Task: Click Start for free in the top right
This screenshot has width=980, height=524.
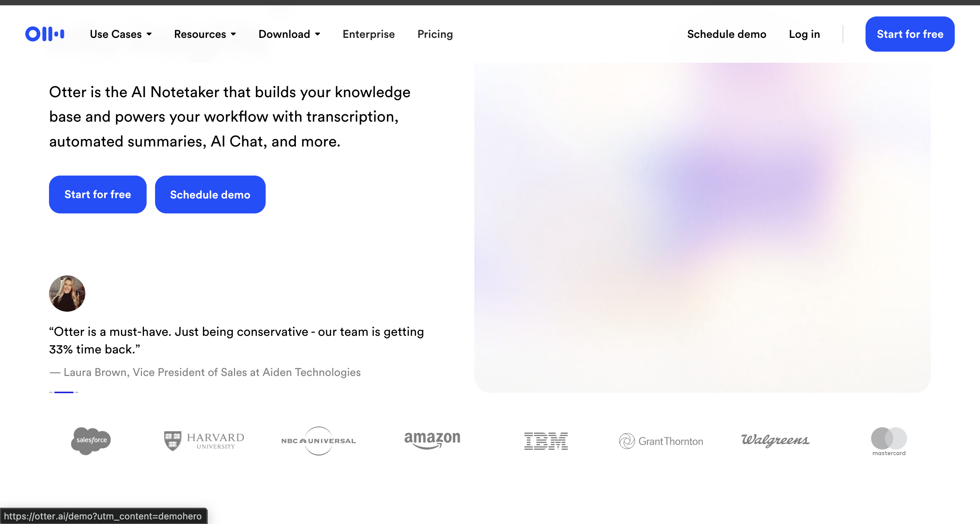Action: click(910, 34)
